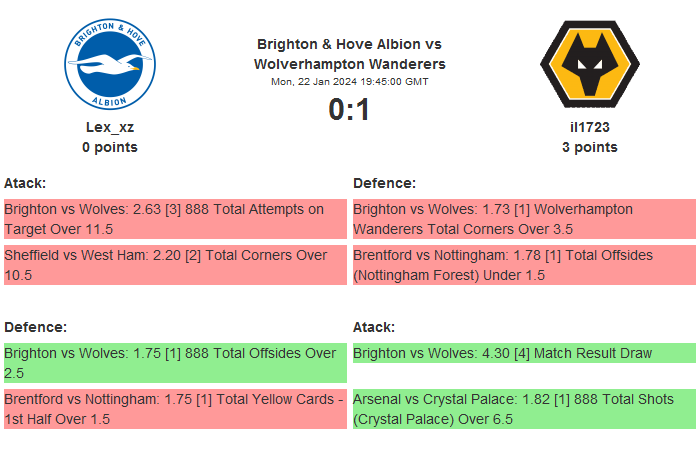Select Total Yellow Cards 1st Half bet
The image size is (700, 460).
pos(175,409)
